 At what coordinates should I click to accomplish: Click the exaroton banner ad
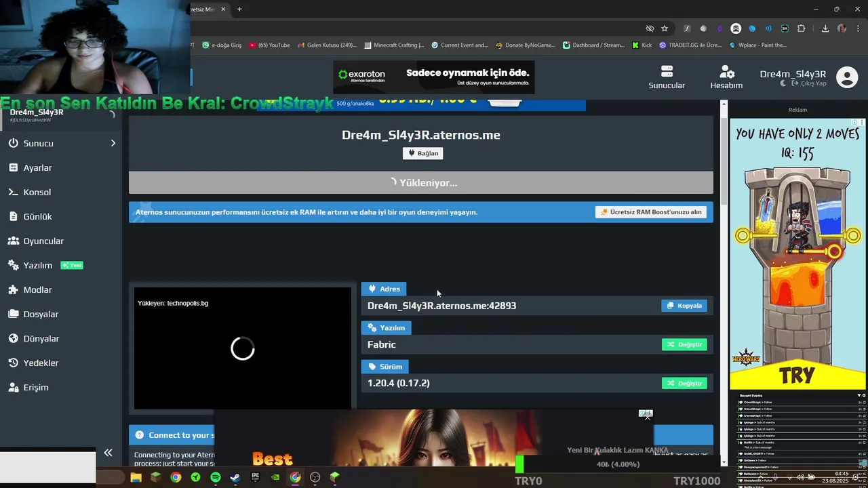point(434,77)
